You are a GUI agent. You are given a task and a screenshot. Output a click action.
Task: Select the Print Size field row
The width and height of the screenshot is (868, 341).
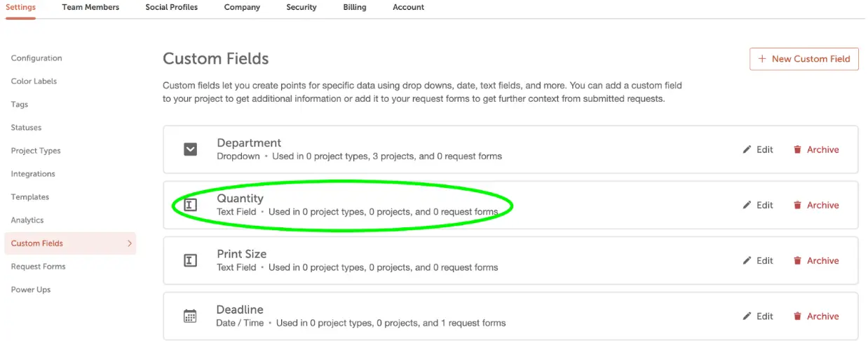(x=510, y=260)
